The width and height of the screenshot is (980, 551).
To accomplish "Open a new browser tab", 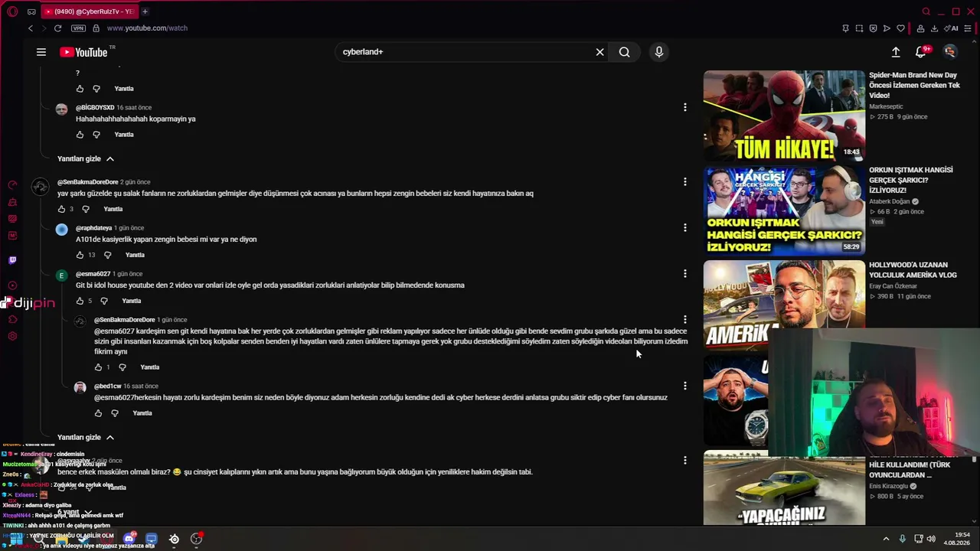I will [145, 11].
